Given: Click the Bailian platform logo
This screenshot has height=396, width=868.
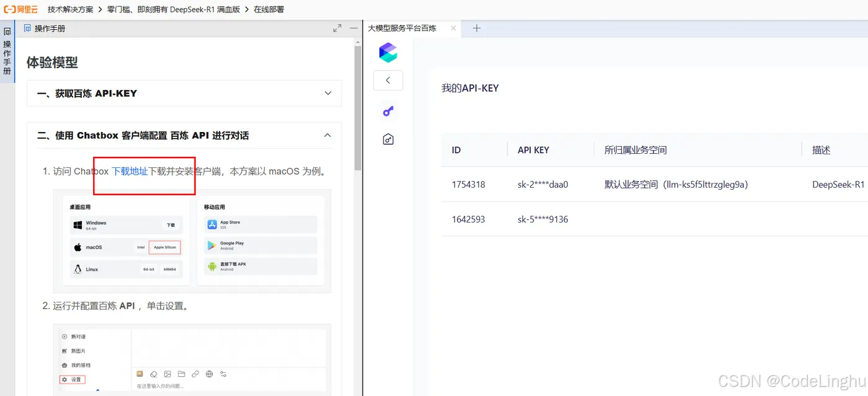Looking at the screenshot, I should pos(388,53).
